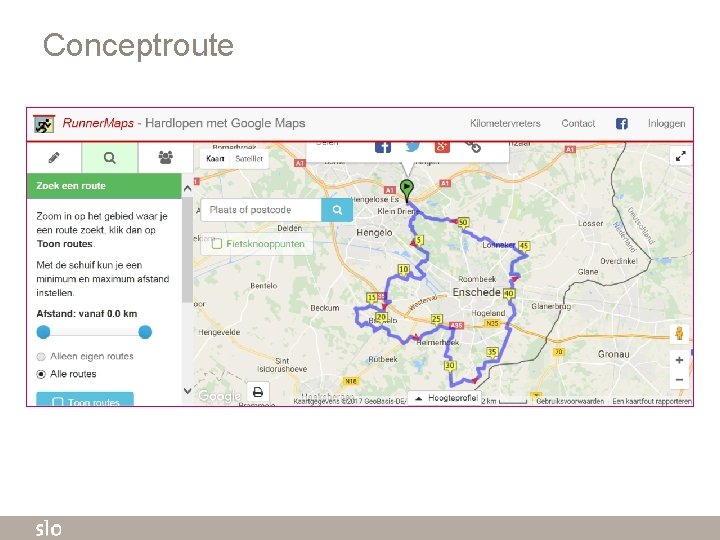Open the pencil draw-route tab

coord(54,158)
